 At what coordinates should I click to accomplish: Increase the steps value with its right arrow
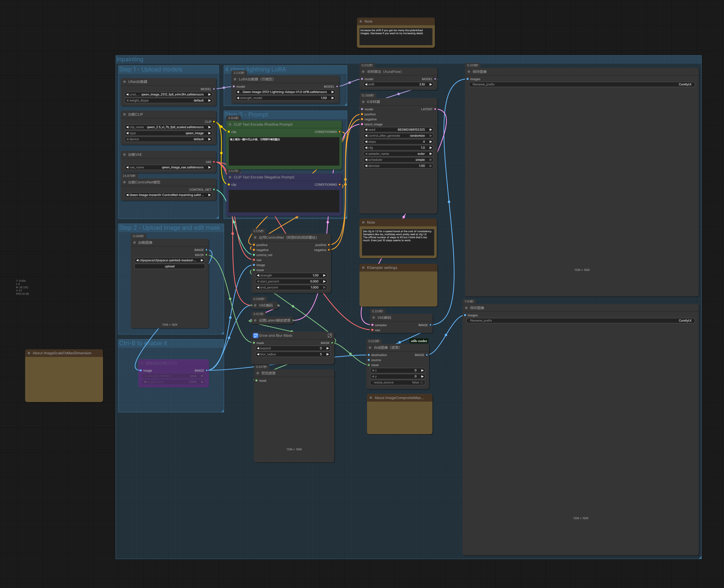pos(431,141)
